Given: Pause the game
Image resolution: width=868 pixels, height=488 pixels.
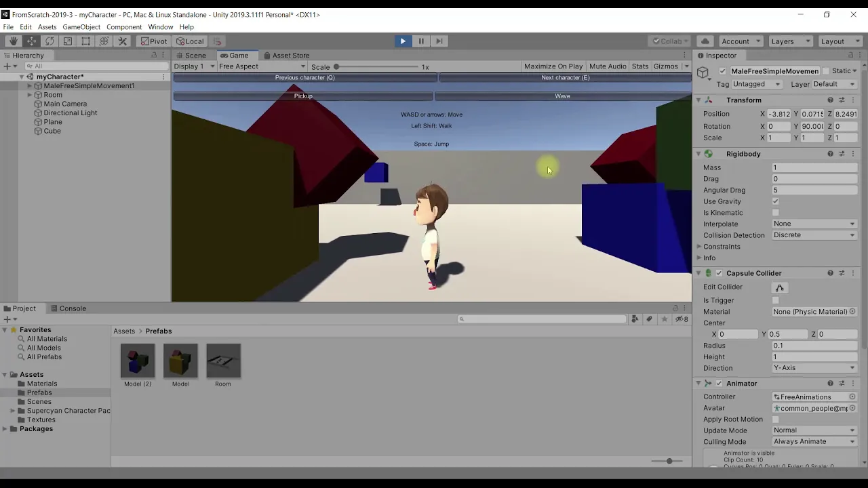Looking at the screenshot, I should pyautogui.click(x=421, y=41).
